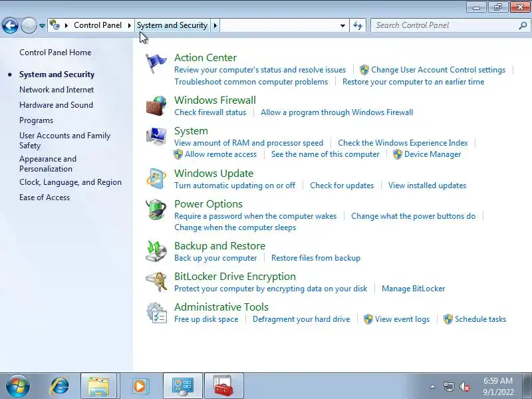Click Allow a program through Windows Firewall
The height and width of the screenshot is (399, 532).
tap(336, 112)
